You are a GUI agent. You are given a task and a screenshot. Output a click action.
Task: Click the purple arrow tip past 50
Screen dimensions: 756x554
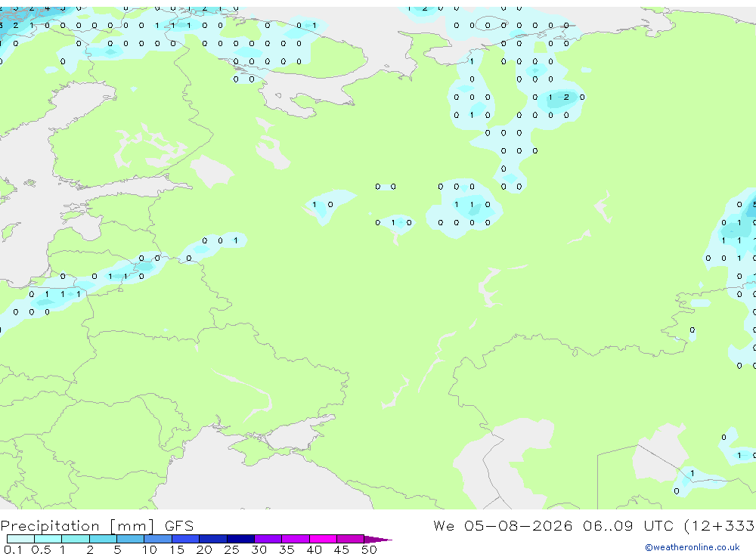tap(378, 540)
